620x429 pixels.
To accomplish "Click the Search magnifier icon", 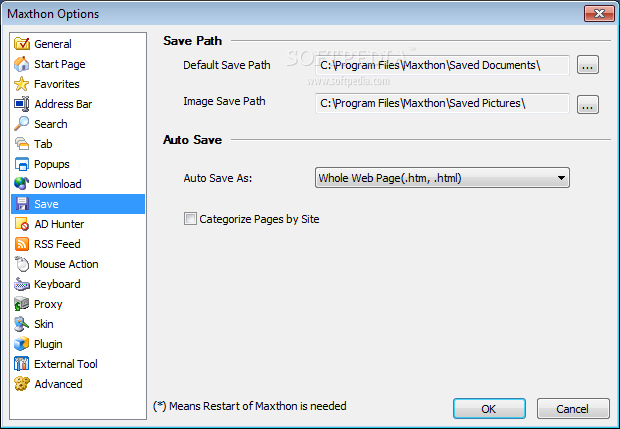I will (x=22, y=124).
